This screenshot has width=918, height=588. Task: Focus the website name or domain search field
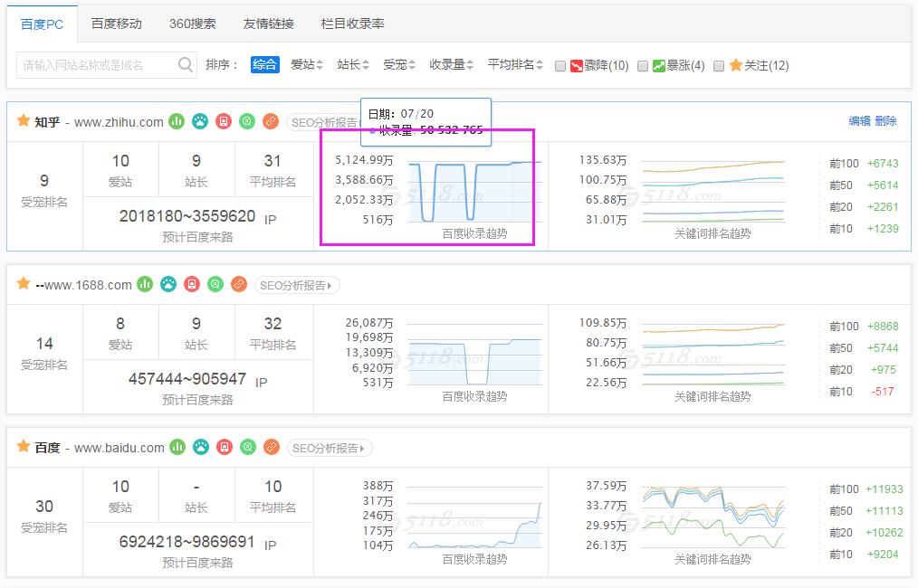(95, 65)
